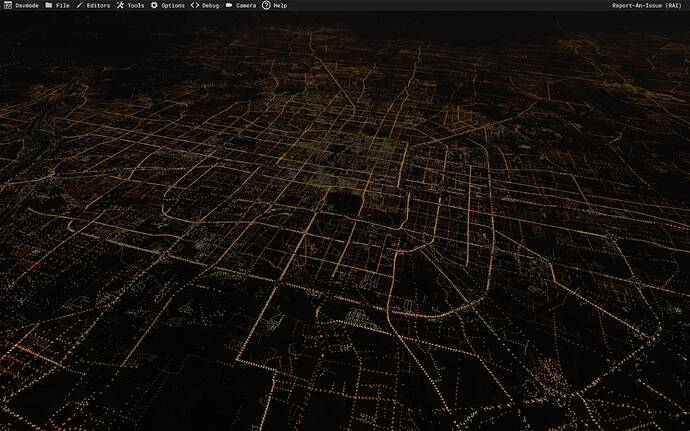Click the Devmode checkbox icon

tap(8, 6)
